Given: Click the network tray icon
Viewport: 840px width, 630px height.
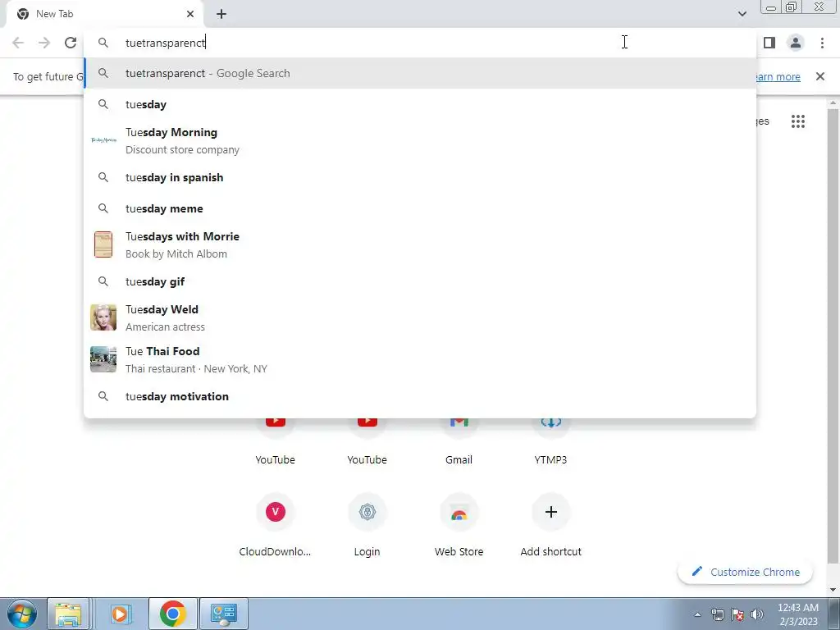Looking at the screenshot, I should 717,614.
